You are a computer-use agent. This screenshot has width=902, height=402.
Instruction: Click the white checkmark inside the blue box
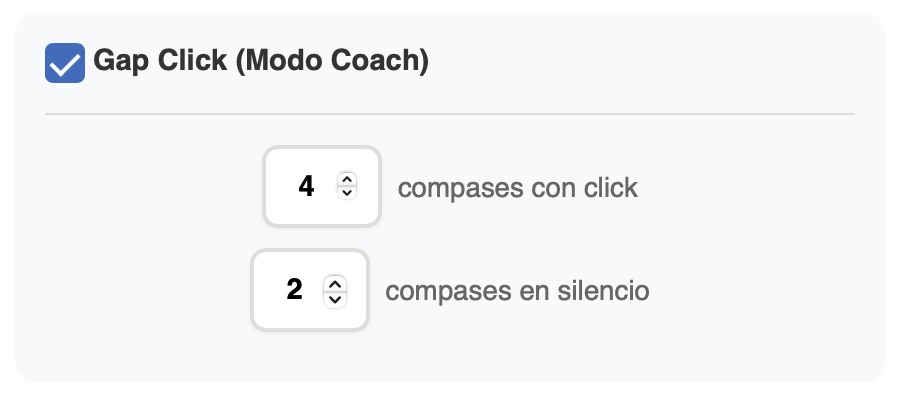coord(65,65)
